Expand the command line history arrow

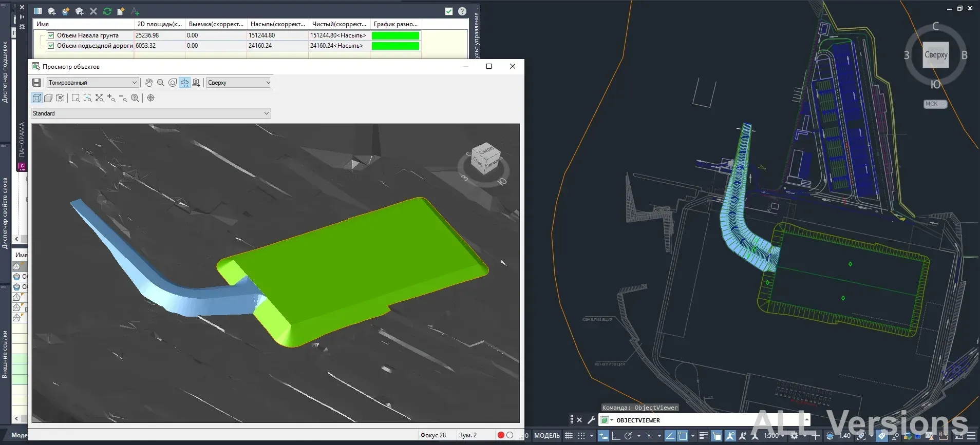click(807, 420)
